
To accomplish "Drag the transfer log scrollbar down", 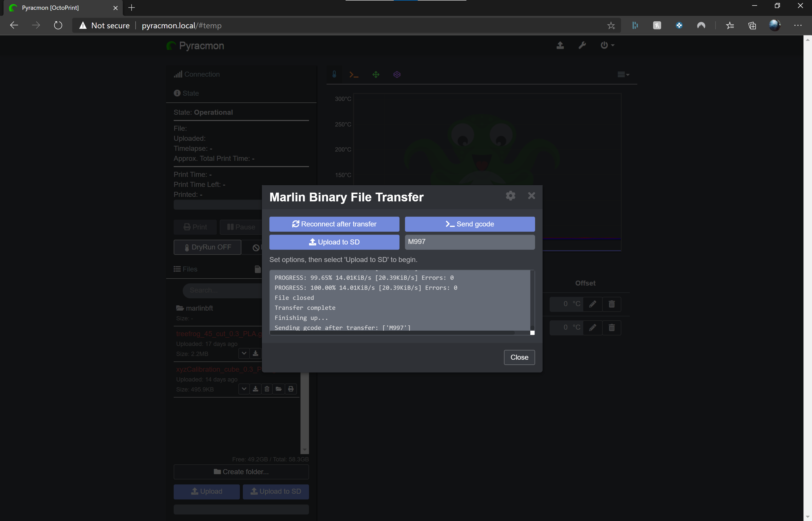I will (532, 332).
